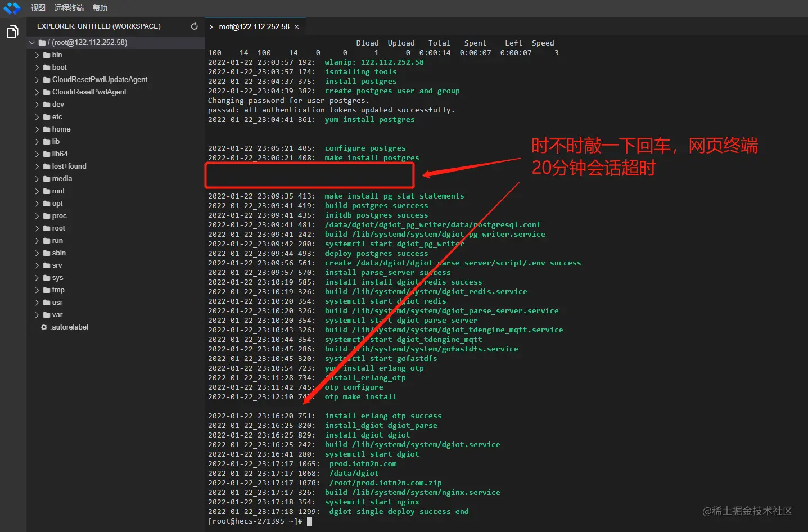The image size is (808, 532).
Task: Expand the CloudrResetPwdAgent folder chevron
Action: pos(37,92)
